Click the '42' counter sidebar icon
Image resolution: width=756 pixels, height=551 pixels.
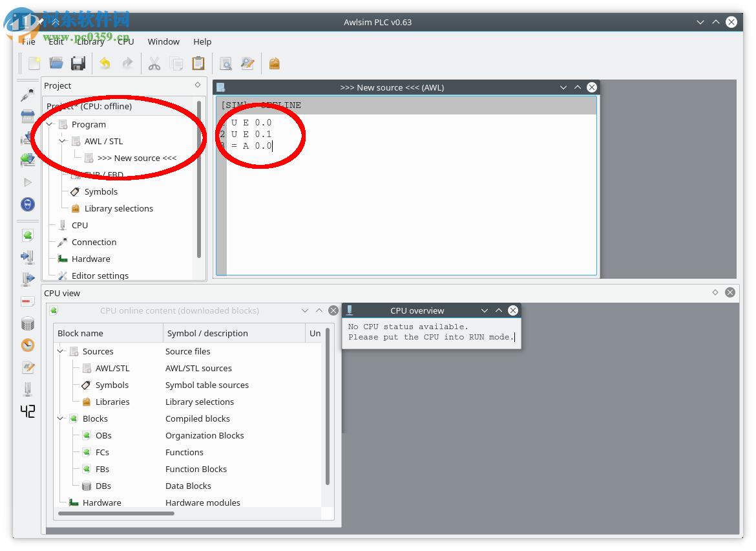(x=28, y=411)
